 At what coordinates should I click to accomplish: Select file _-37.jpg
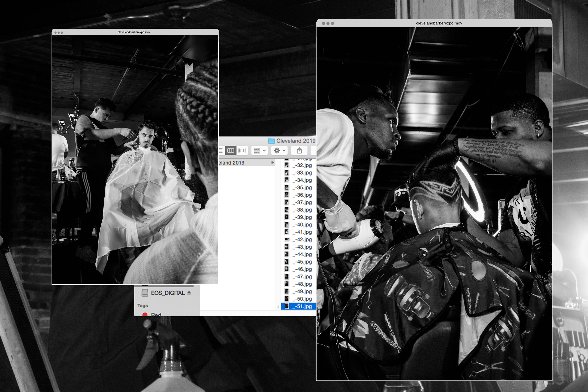(298, 202)
